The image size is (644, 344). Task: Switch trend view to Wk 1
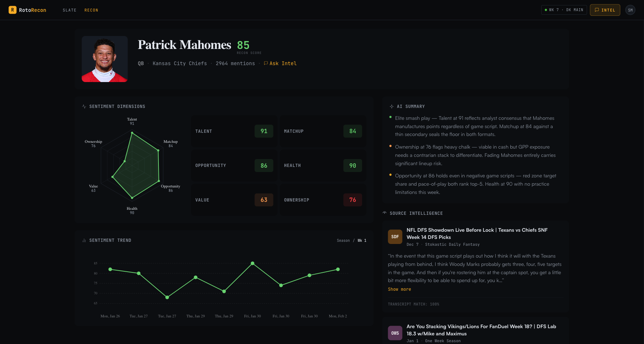tap(362, 240)
